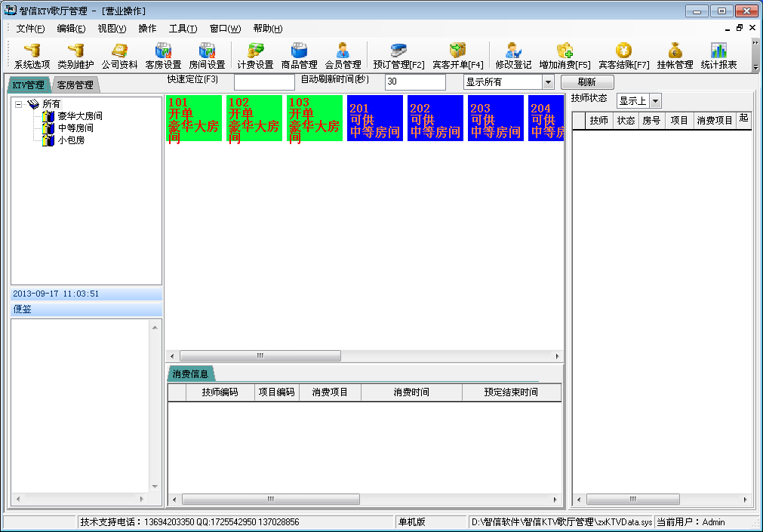Click date time 2013-09-17 11:03:51

(x=56, y=294)
